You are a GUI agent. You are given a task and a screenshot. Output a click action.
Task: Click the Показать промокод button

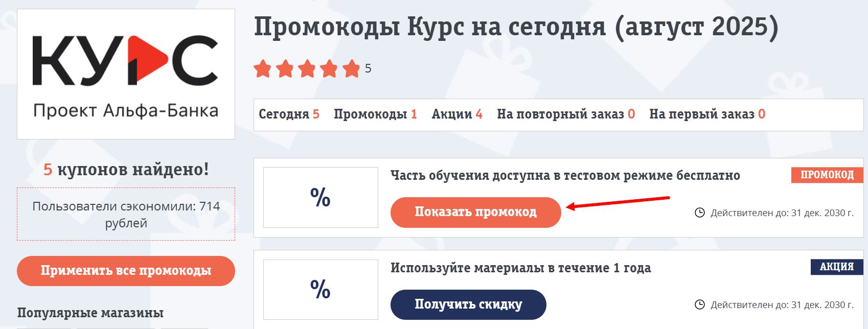coord(476,211)
